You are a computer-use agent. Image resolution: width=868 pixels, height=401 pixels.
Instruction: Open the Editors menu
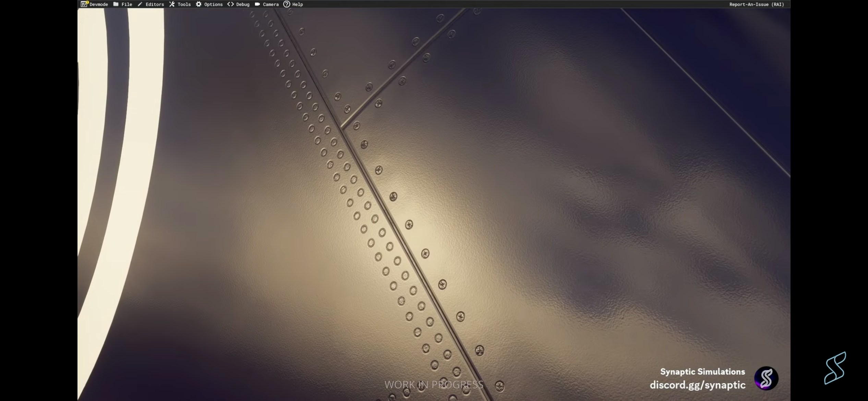[155, 4]
